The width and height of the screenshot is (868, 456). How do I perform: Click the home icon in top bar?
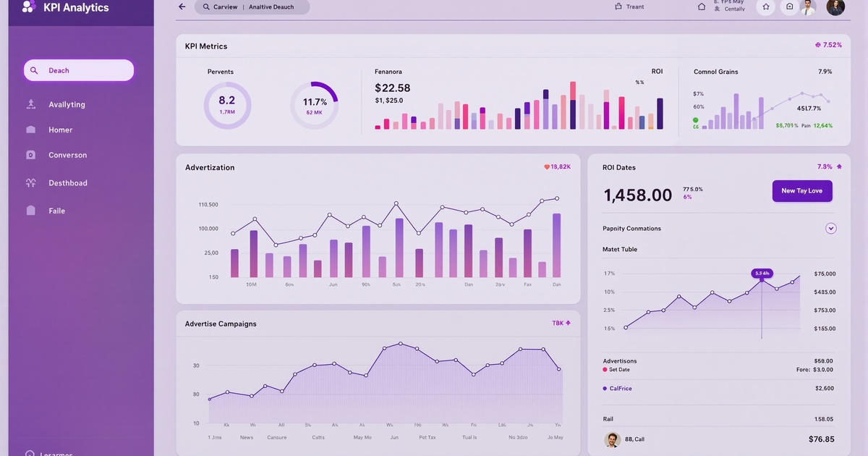click(701, 6)
